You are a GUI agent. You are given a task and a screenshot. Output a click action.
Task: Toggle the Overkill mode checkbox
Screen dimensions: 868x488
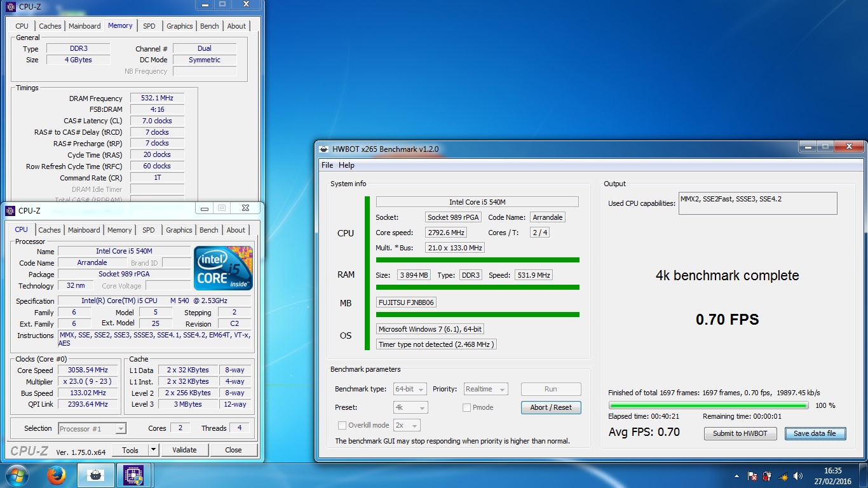tap(342, 425)
